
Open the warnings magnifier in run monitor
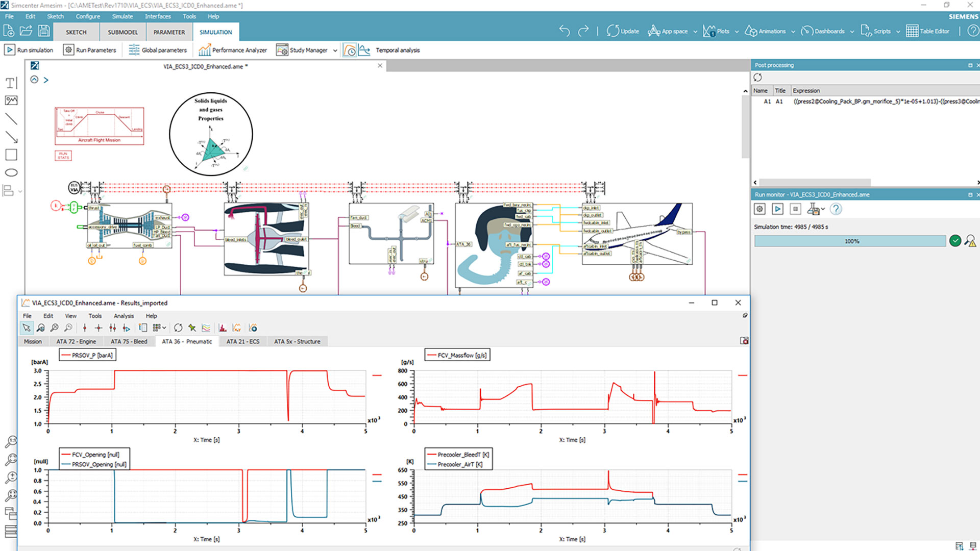pyautogui.click(x=970, y=240)
